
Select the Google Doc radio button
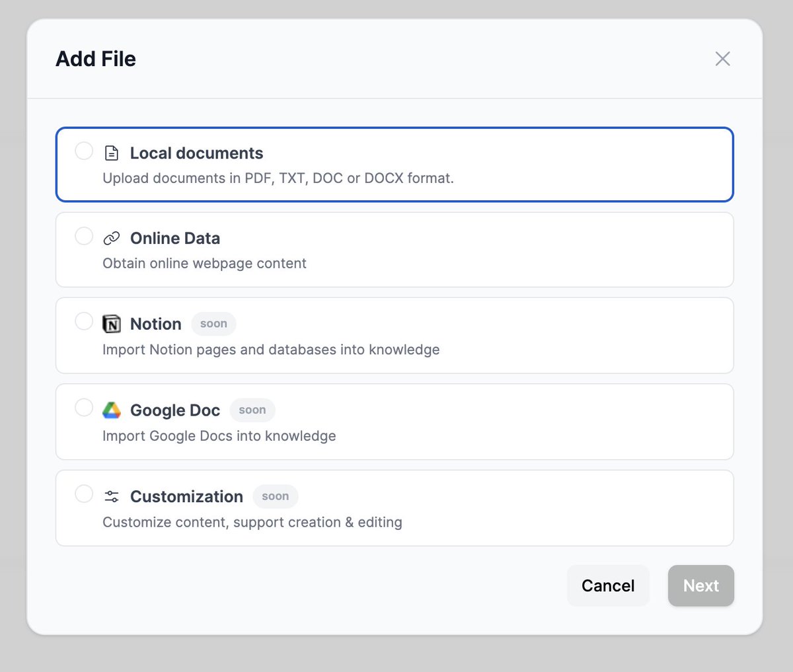click(x=84, y=408)
